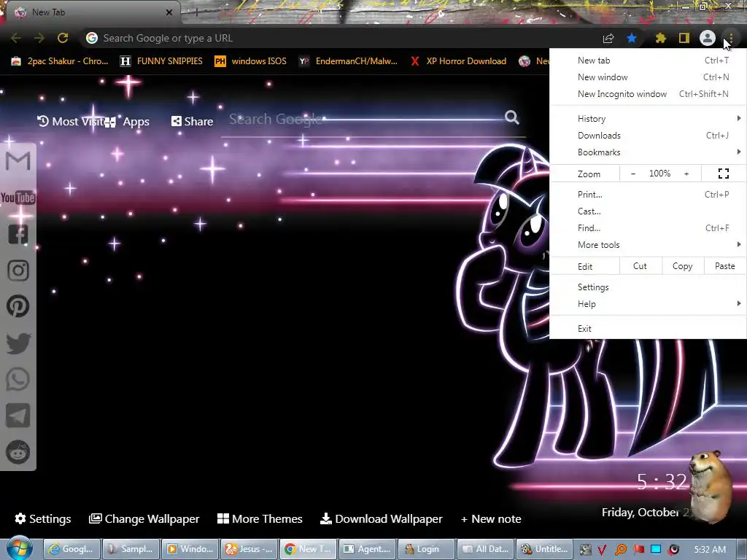Image resolution: width=747 pixels, height=560 pixels.
Task: Open YouTube from the sidebar
Action: (18, 197)
